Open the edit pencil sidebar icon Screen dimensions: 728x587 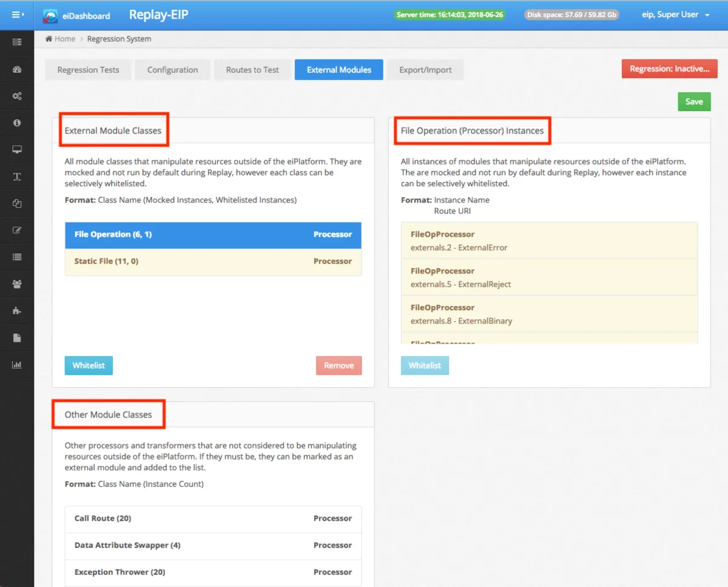pos(17,230)
